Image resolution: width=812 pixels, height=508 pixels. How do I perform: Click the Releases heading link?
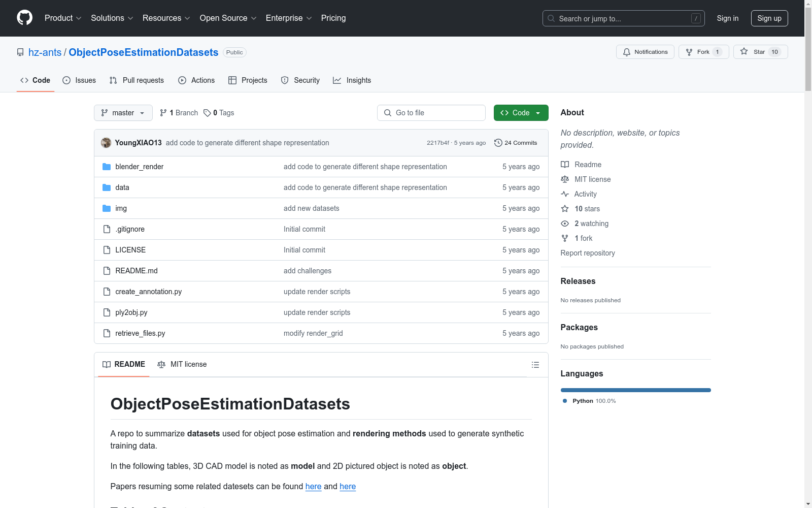578,281
